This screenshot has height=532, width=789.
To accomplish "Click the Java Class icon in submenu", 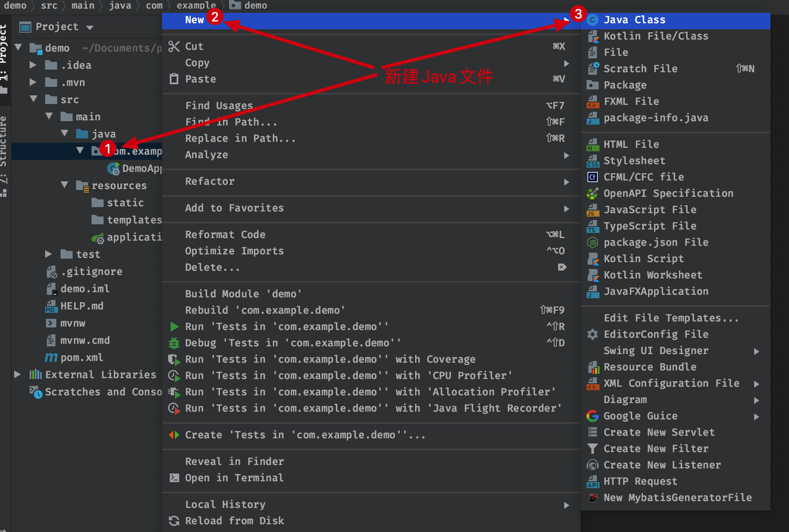I will [593, 20].
